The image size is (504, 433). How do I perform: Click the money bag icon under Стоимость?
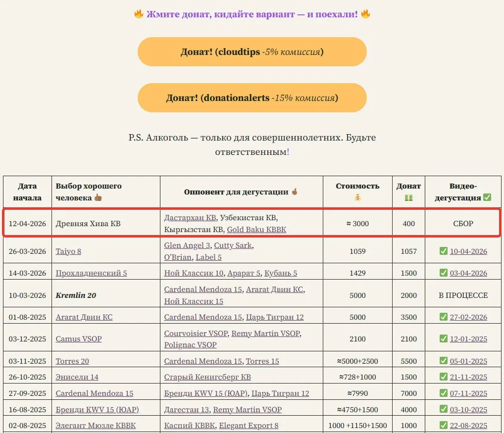(x=357, y=197)
